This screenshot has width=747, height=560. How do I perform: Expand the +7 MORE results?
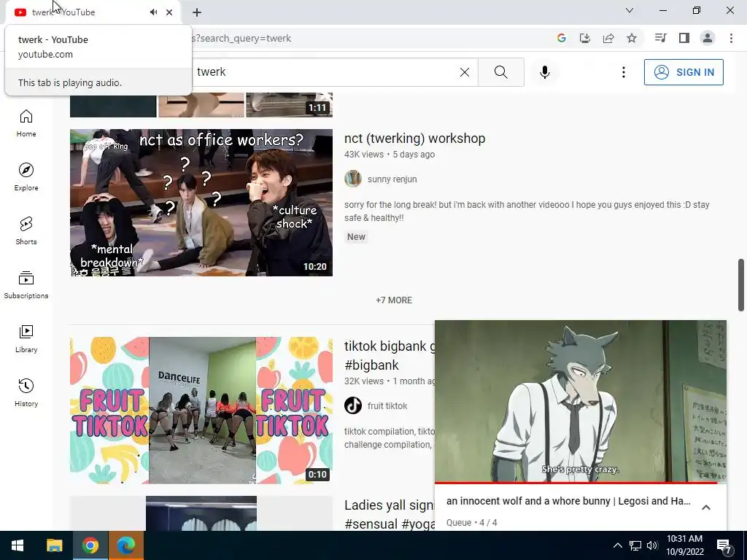tap(394, 300)
